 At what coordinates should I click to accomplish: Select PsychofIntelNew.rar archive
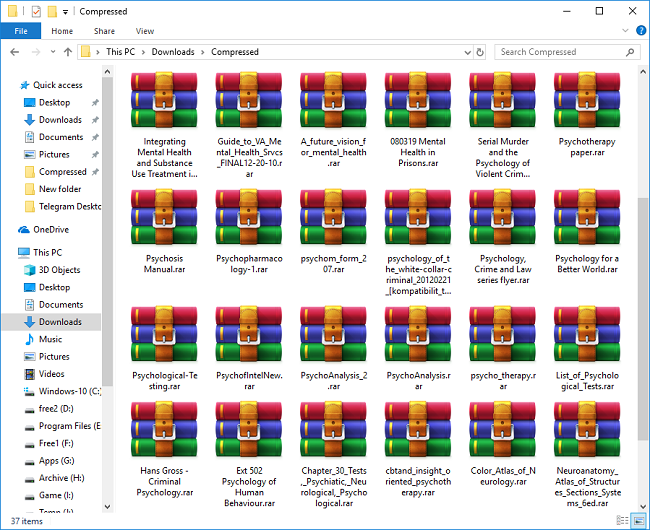[249, 349]
